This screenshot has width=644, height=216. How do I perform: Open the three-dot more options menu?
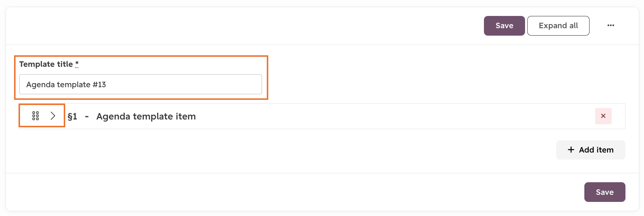pyautogui.click(x=611, y=26)
